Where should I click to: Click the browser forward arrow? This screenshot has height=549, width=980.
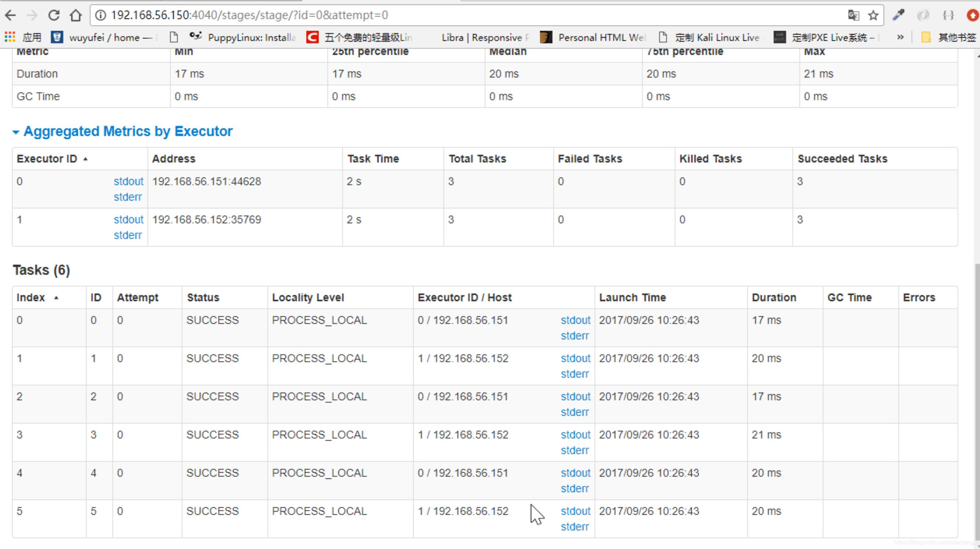coord(32,15)
